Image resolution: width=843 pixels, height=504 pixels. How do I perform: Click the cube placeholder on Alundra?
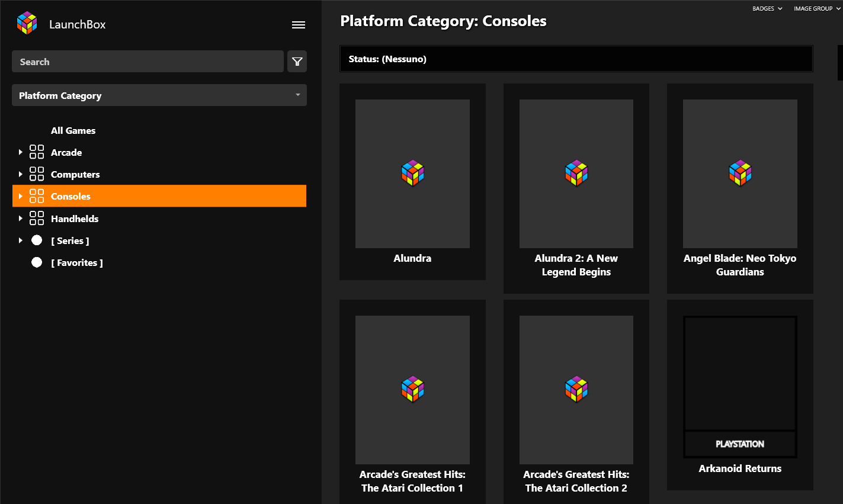pyautogui.click(x=413, y=174)
